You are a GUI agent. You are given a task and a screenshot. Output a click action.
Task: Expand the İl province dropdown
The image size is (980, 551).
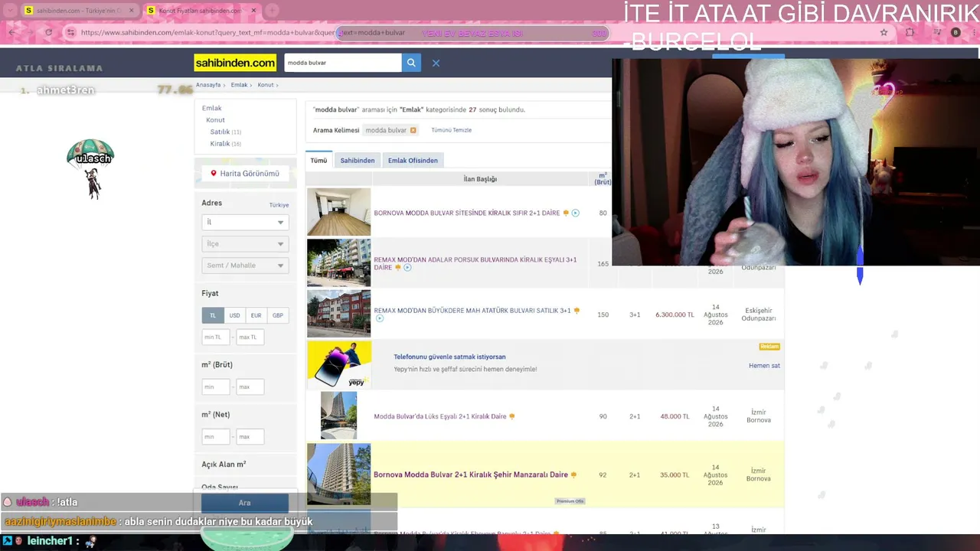(245, 222)
